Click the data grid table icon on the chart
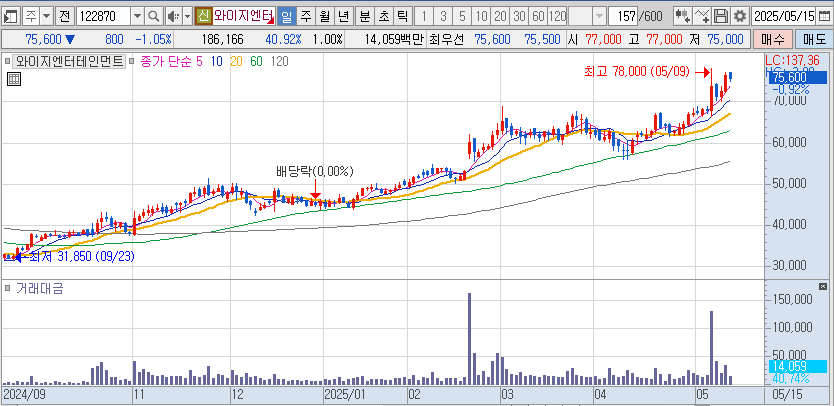834x406 pixels. click(14, 79)
